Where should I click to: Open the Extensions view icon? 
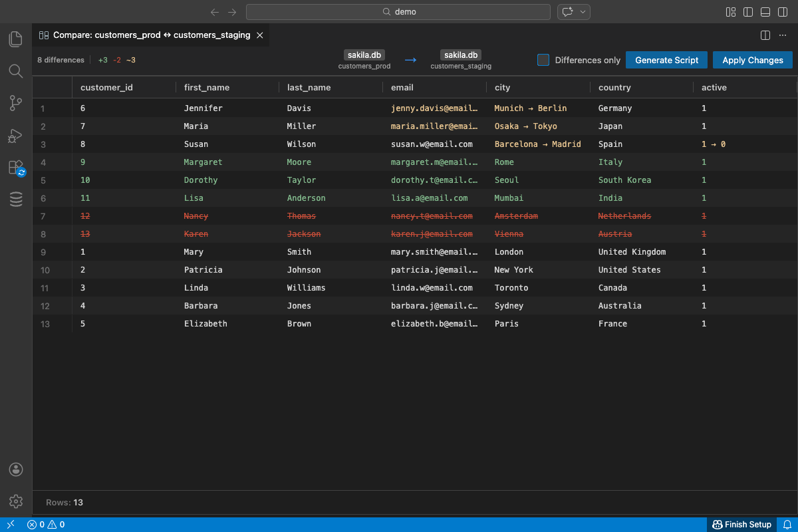[15, 167]
